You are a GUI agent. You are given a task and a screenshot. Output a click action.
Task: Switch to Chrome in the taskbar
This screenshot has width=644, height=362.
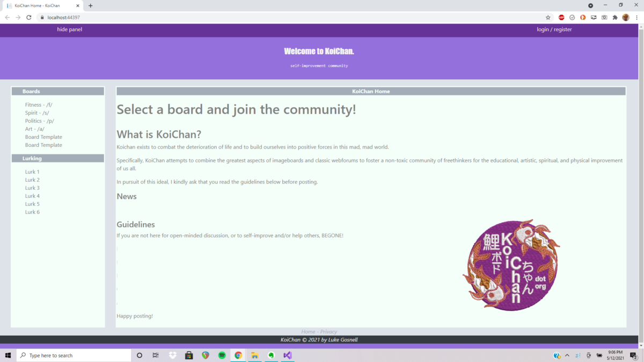click(238, 355)
